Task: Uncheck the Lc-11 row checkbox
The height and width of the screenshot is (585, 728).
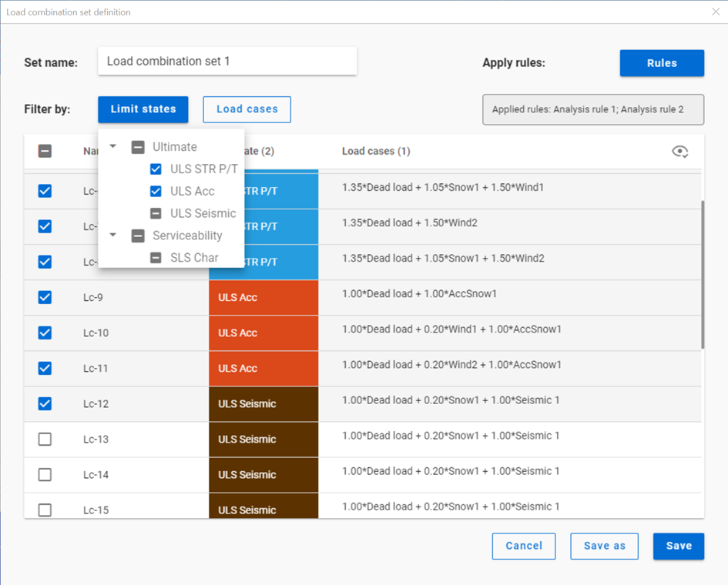Action: coord(45,369)
